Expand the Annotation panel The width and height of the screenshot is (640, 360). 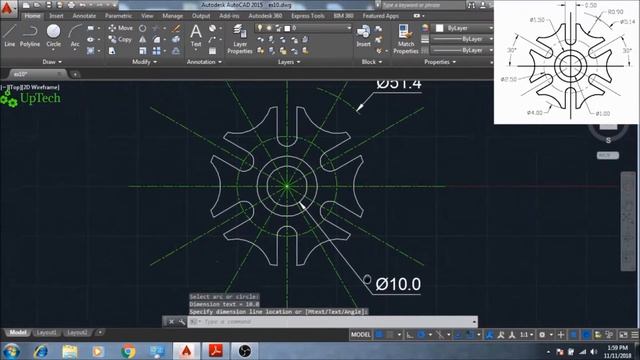(x=204, y=62)
